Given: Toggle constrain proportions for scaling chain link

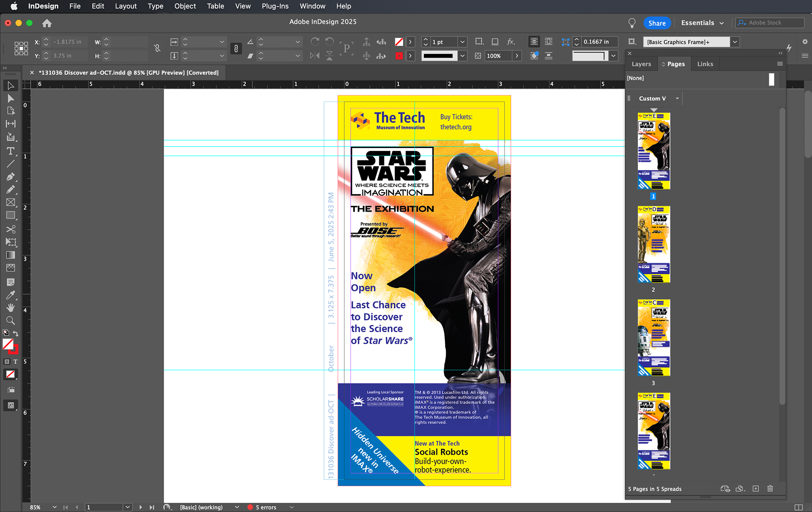Looking at the screenshot, I should (x=236, y=48).
